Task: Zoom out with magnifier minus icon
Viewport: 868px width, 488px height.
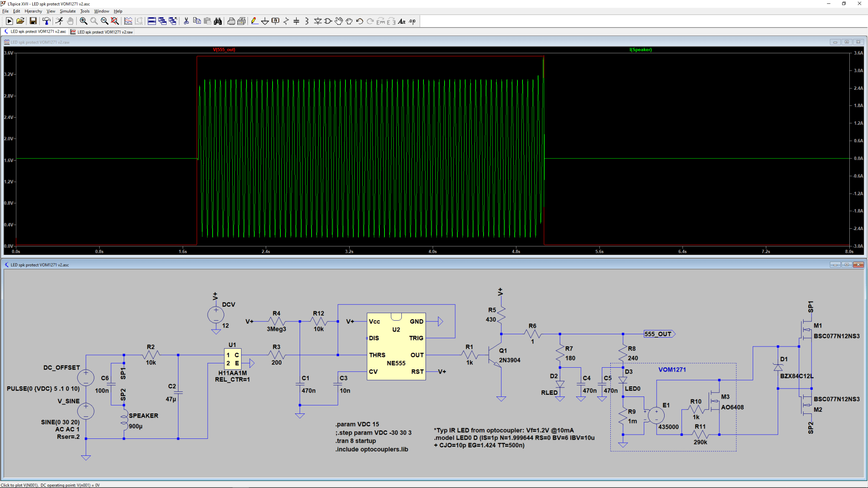Action: pos(104,21)
